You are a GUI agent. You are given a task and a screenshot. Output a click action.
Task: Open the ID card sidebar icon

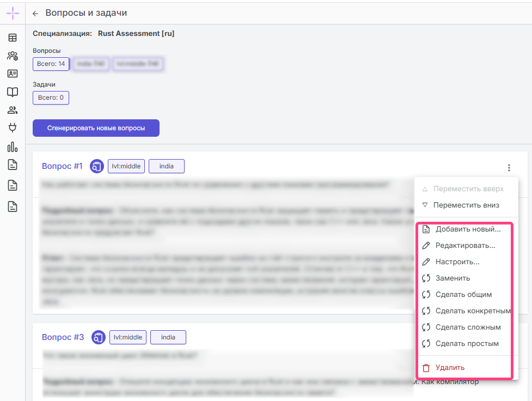[x=12, y=74]
